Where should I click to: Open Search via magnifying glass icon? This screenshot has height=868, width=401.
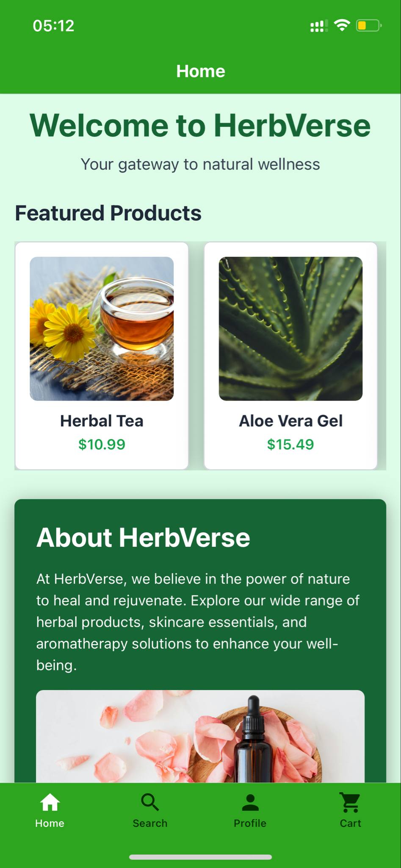150,802
